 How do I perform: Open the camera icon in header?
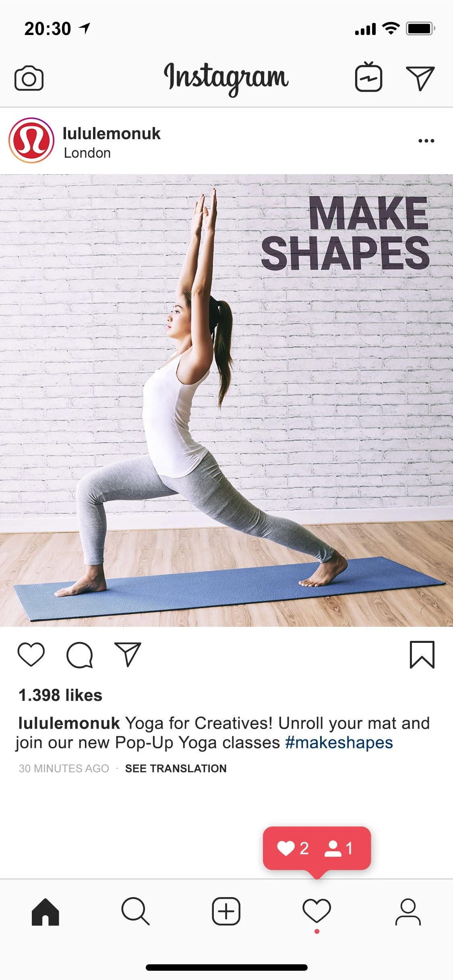pos(29,78)
